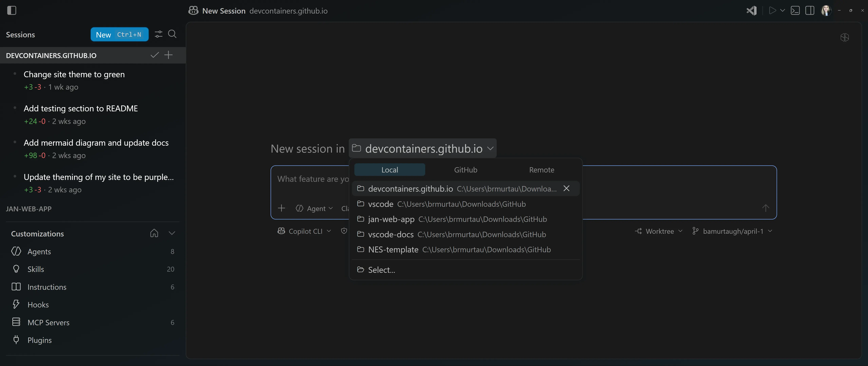868x366 pixels.
Task: Switch to the GitHub tab
Action: click(x=466, y=170)
